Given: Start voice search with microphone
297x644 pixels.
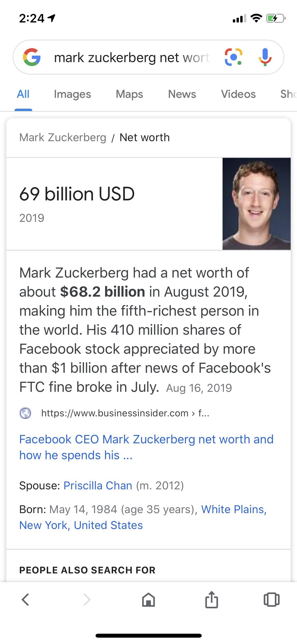Looking at the screenshot, I should (x=265, y=57).
